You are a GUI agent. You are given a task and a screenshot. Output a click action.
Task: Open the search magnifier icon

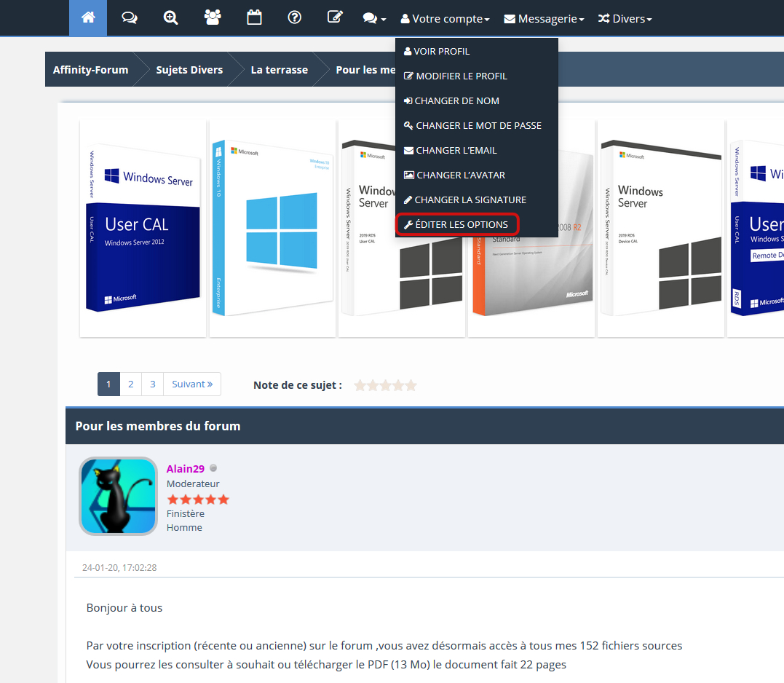coord(170,18)
